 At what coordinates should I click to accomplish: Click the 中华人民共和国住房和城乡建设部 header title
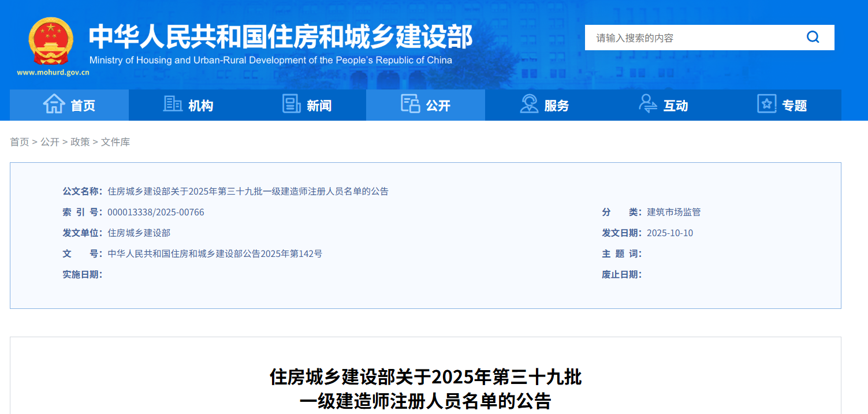pos(281,37)
